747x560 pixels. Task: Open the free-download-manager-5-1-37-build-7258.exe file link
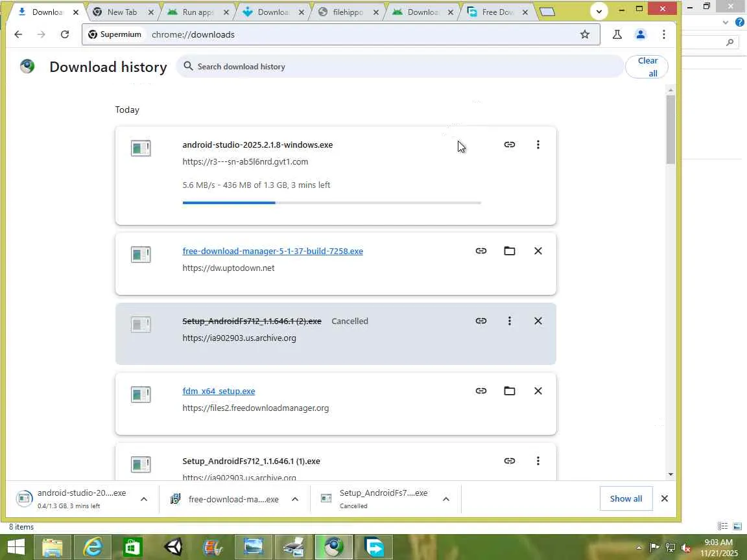(x=272, y=251)
